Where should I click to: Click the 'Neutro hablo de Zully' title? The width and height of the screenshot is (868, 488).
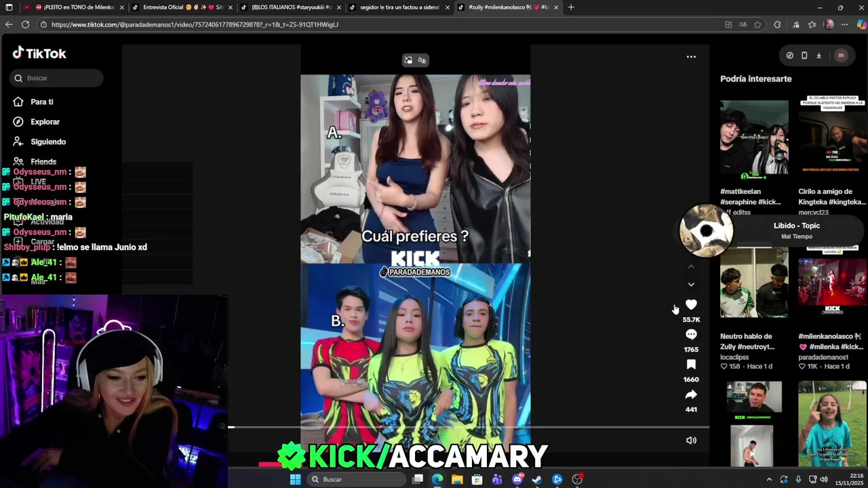[x=747, y=342]
